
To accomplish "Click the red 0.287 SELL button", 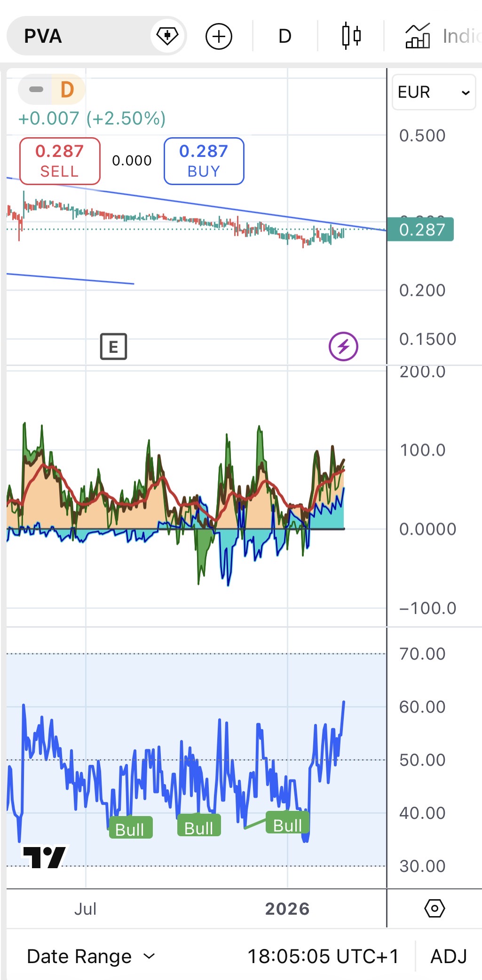I will pyautogui.click(x=60, y=161).
